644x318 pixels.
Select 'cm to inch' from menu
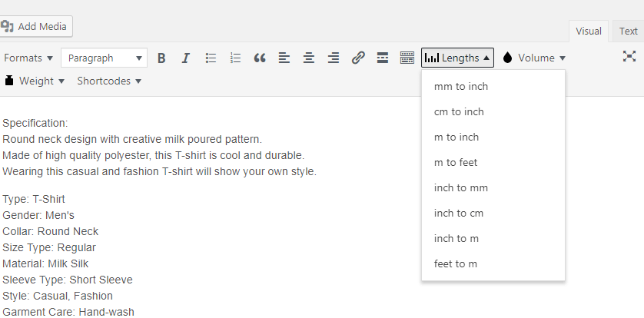click(x=459, y=112)
